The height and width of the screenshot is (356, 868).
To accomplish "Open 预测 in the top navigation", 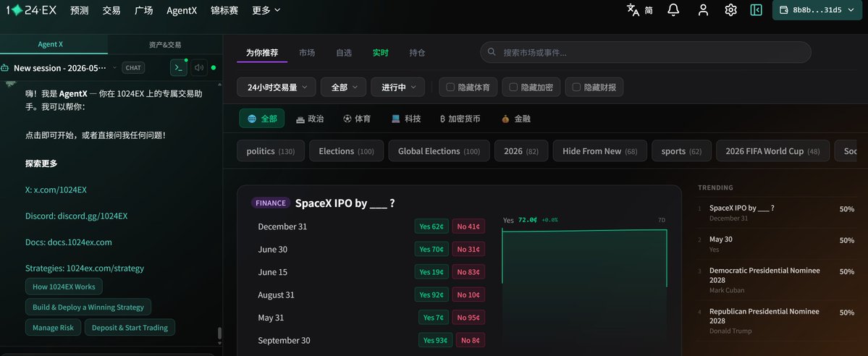I will 79,10.
